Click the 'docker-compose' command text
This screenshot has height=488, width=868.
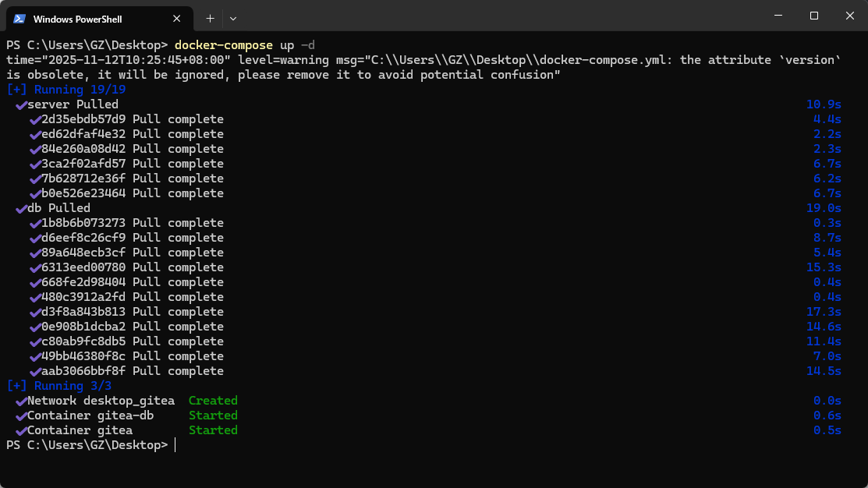pyautogui.click(x=224, y=45)
